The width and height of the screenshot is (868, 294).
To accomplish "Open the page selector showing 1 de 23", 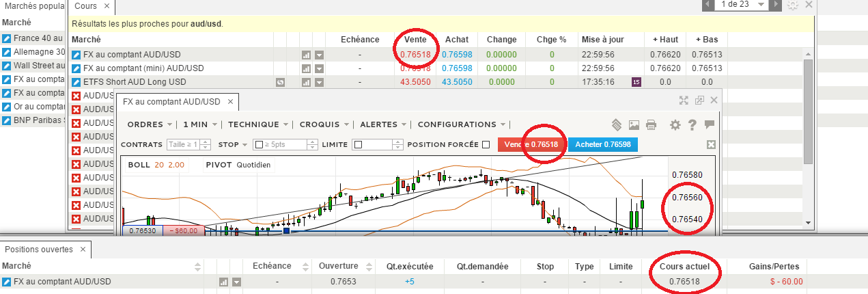I will pyautogui.click(x=742, y=5).
